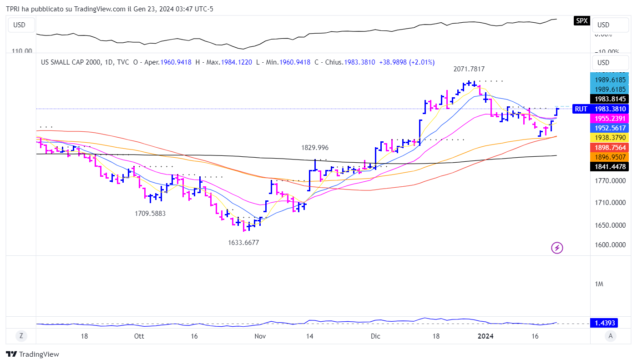Open the USD currency selector on left side

pyautogui.click(x=19, y=25)
